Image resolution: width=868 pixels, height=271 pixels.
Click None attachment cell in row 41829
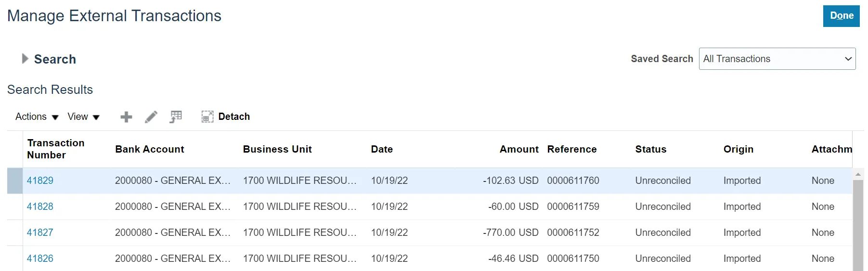point(823,181)
